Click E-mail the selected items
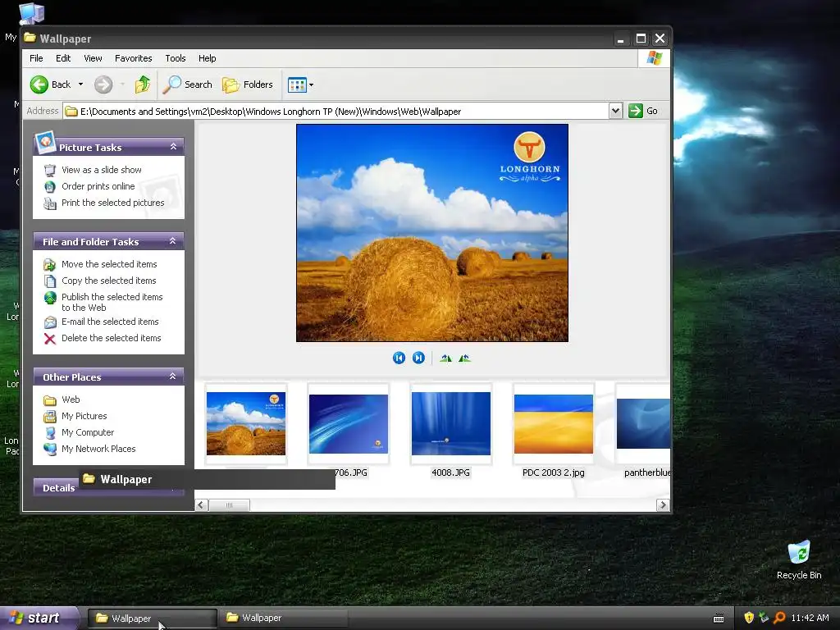This screenshot has width=840, height=630. pyautogui.click(x=110, y=322)
